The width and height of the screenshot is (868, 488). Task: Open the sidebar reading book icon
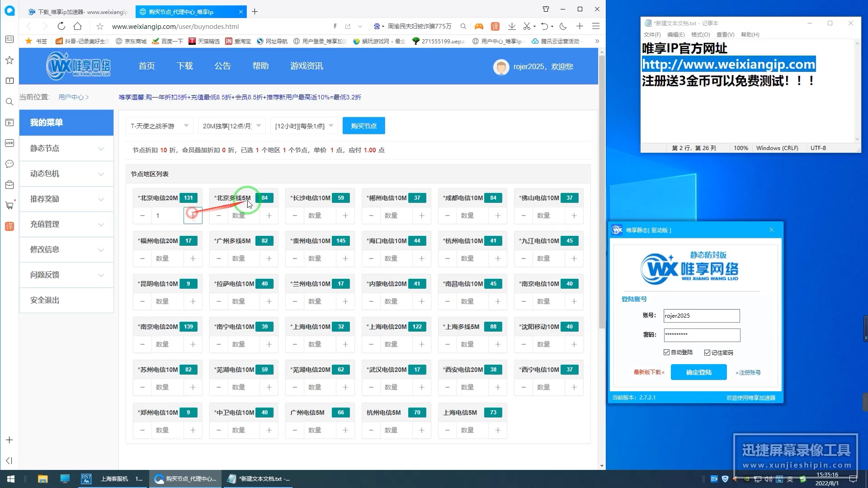[9, 81]
